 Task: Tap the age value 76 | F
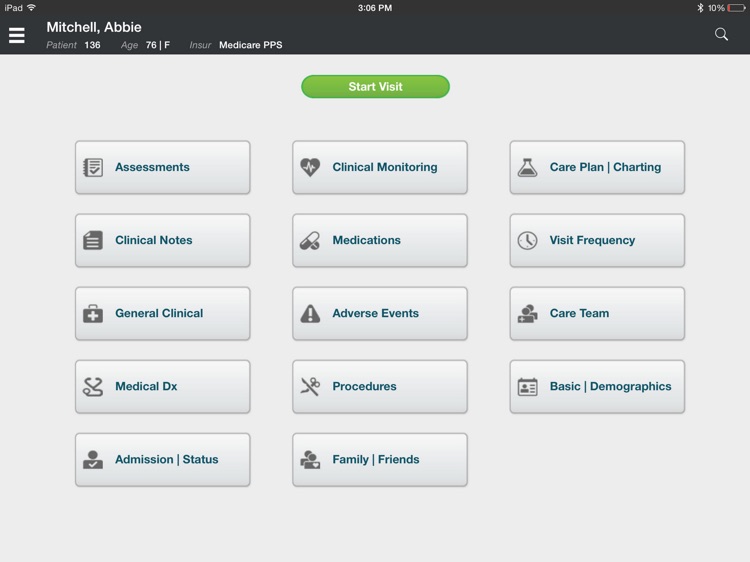tap(158, 45)
